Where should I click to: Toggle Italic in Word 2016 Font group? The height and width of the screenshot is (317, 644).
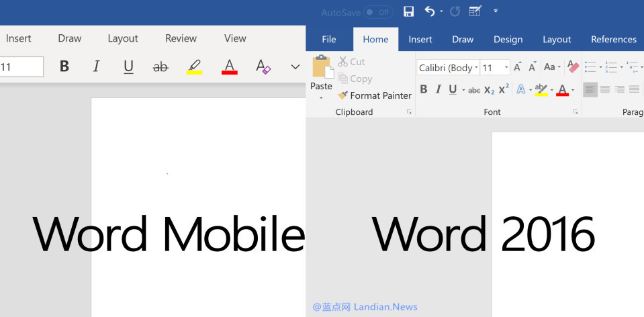439,89
